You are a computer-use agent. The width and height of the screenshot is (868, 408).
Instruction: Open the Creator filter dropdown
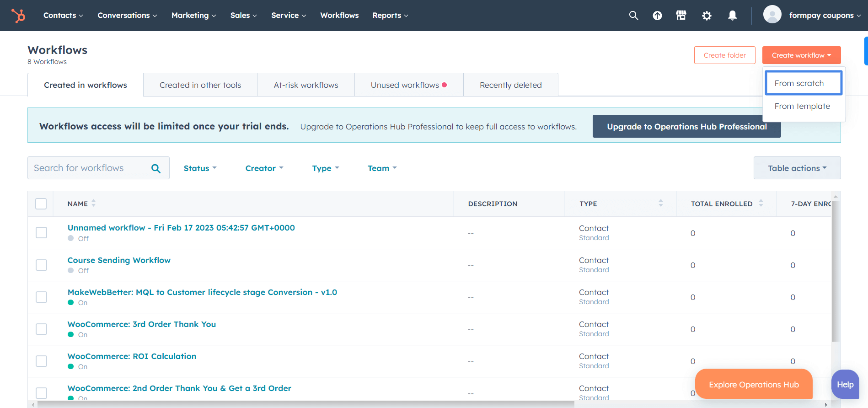264,168
